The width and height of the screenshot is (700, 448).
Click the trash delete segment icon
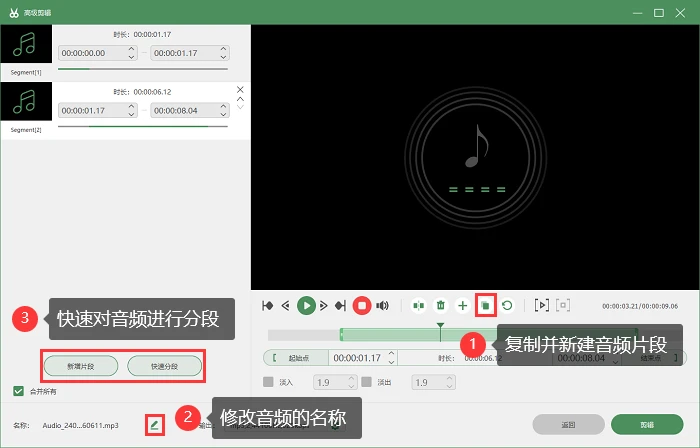tap(441, 306)
